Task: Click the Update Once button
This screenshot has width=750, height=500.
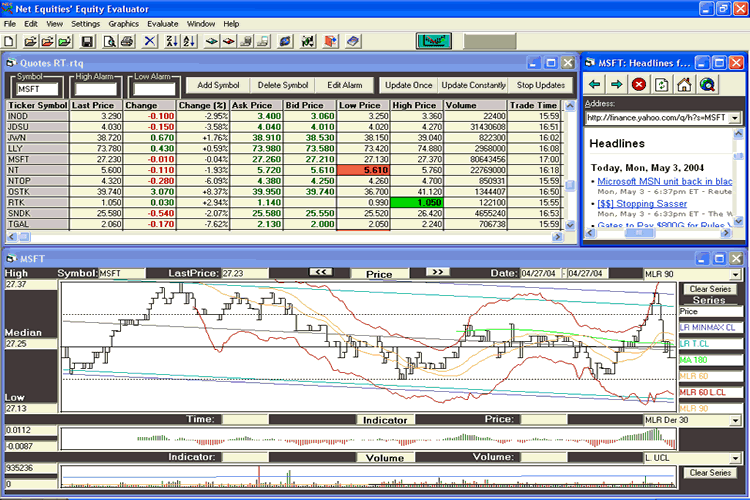Action: tap(408, 85)
